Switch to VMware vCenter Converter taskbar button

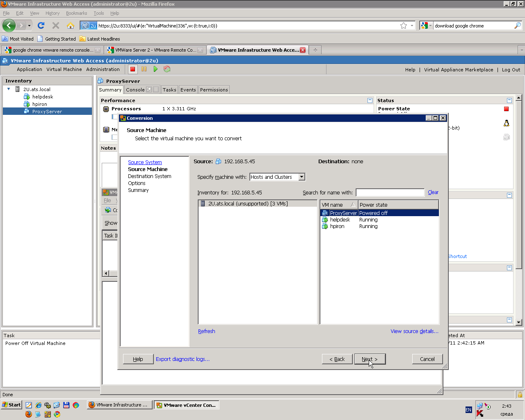pyautogui.click(x=187, y=405)
